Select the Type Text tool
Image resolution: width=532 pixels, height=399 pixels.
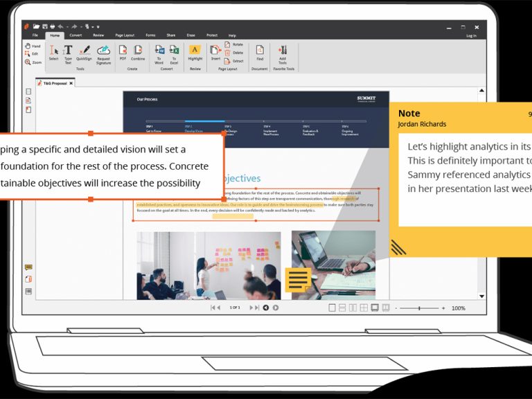[68, 53]
